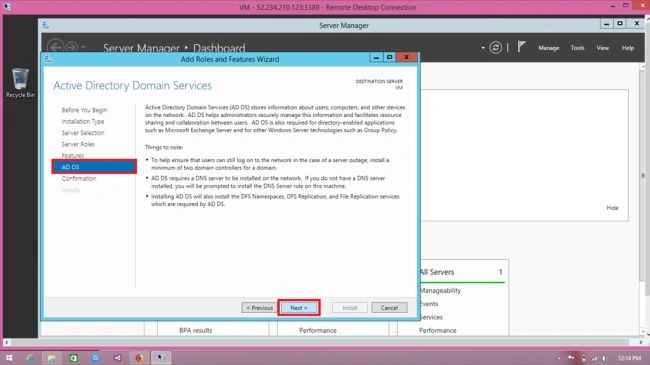The image size is (650, 365).
Task: Open Services in the All Servers tile
Action: 431,317
